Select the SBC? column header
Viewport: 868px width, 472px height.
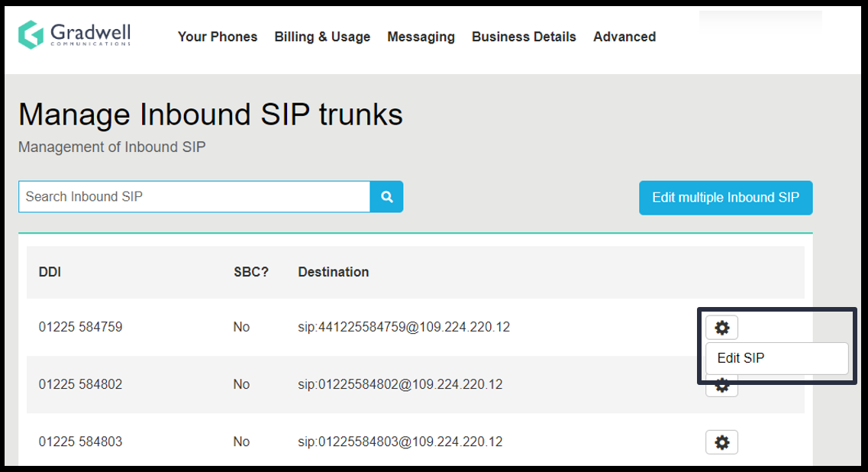pos(252,272)
